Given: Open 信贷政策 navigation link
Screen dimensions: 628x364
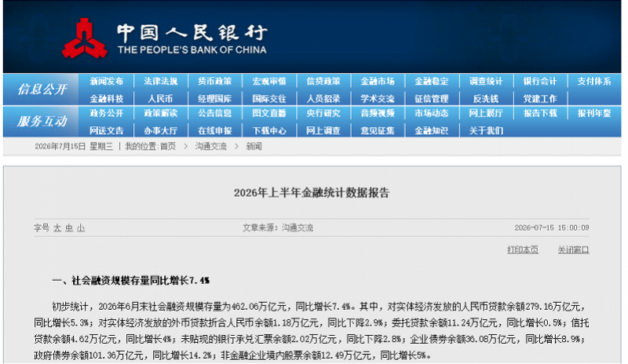Looking at the screenshot, I should point(323,82).
